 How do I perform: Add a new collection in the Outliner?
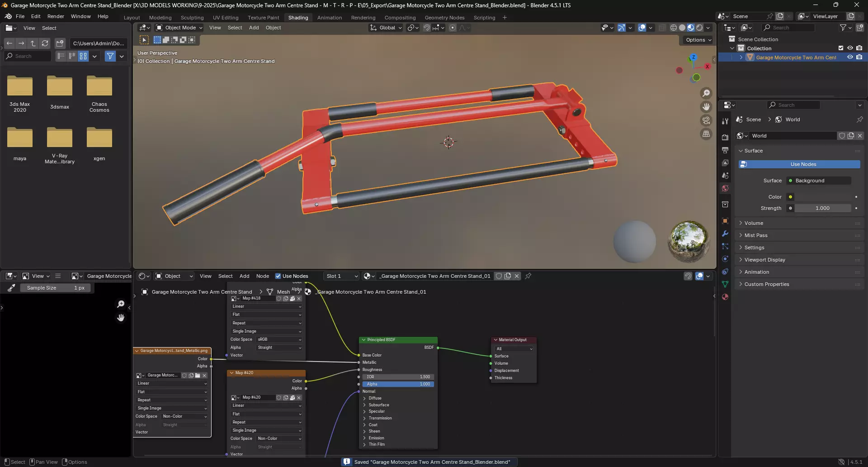(859, 28)
